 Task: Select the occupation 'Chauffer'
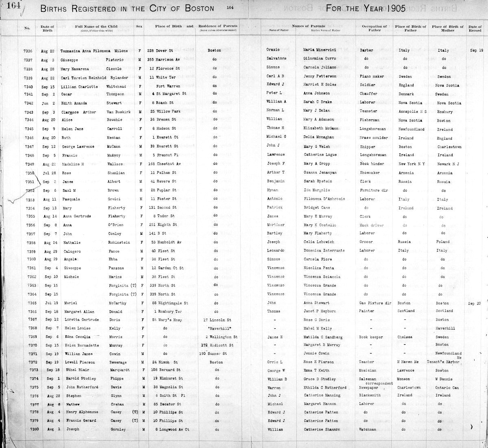[x=369, y=94]
